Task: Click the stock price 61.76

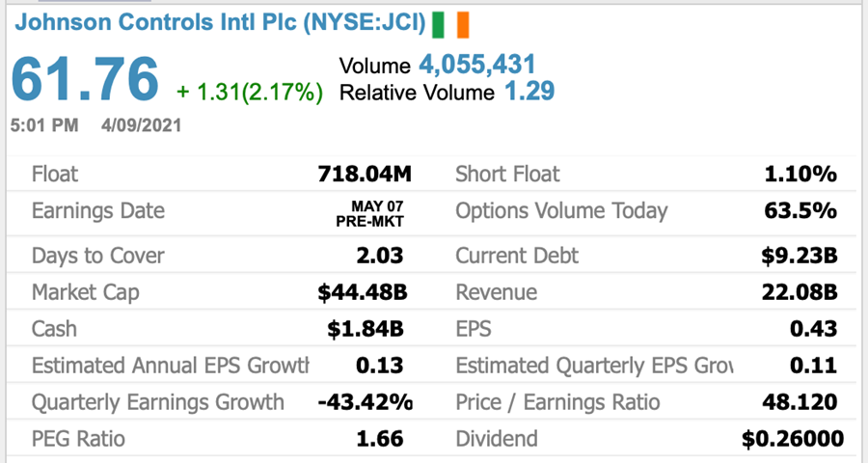Action: [x=85, y=79]
